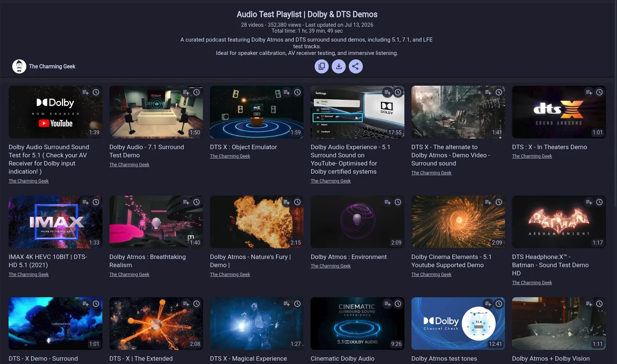Open Dolby Cinema Elements 5.1 title
Image resolution: width=617 pixels, height=364 pixels.
(x=452, y=261)
